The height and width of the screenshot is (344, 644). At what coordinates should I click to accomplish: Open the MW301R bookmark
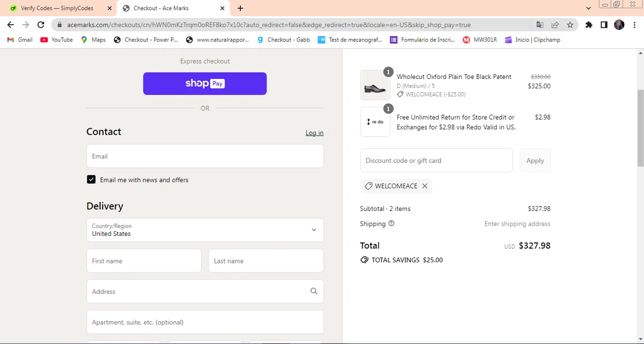480,39
